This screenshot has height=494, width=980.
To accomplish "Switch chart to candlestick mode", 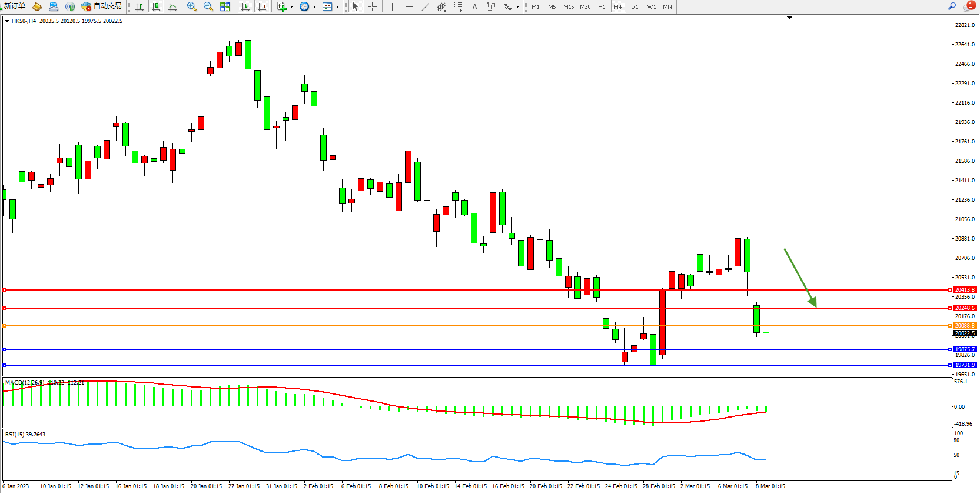I will coord(156,6).
